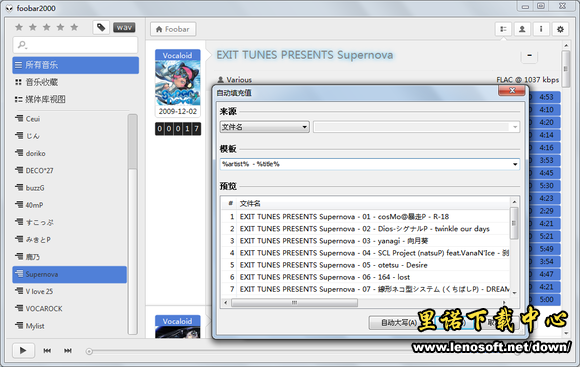Image resolution: width=580 pixels, height=367 pixels.
Task: Collapse album with the minus button
Action: click(x=529, y=55)
